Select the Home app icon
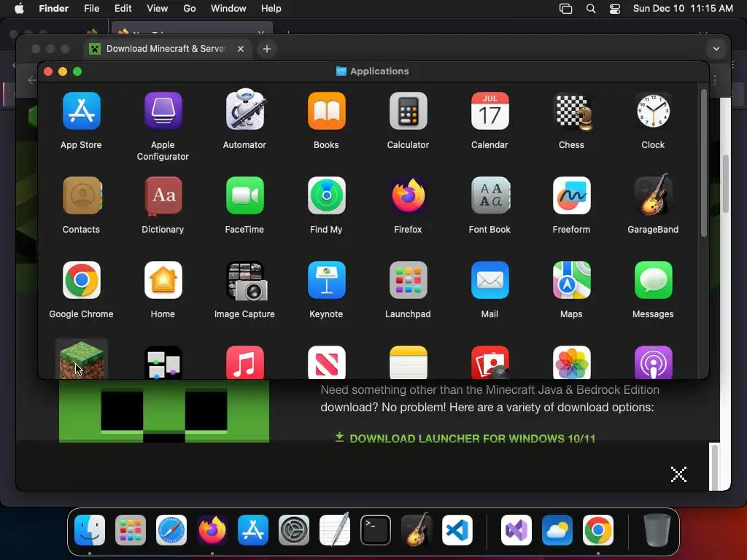The width and height of the screenshot is (747, 560). (x=163, y=280)
